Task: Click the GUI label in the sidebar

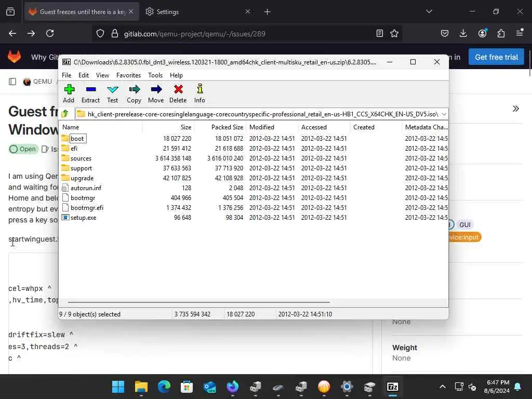Action: [x=465, y=225]
